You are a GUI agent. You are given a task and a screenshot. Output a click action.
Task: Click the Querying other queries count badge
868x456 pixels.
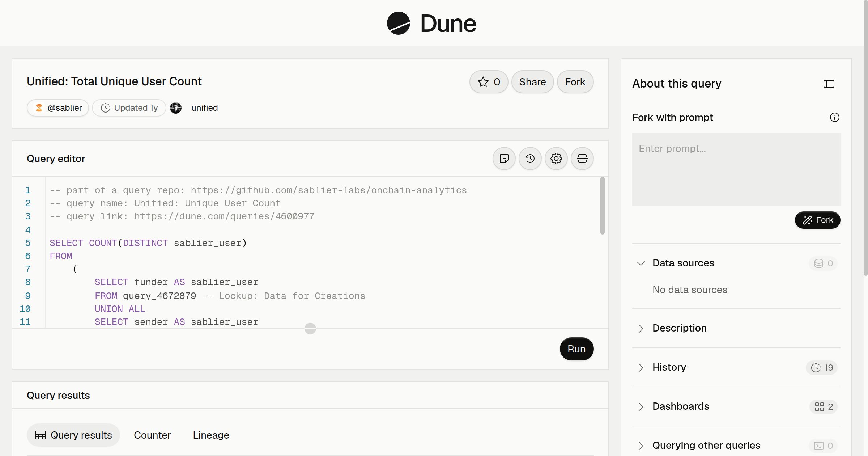point(823,446)
